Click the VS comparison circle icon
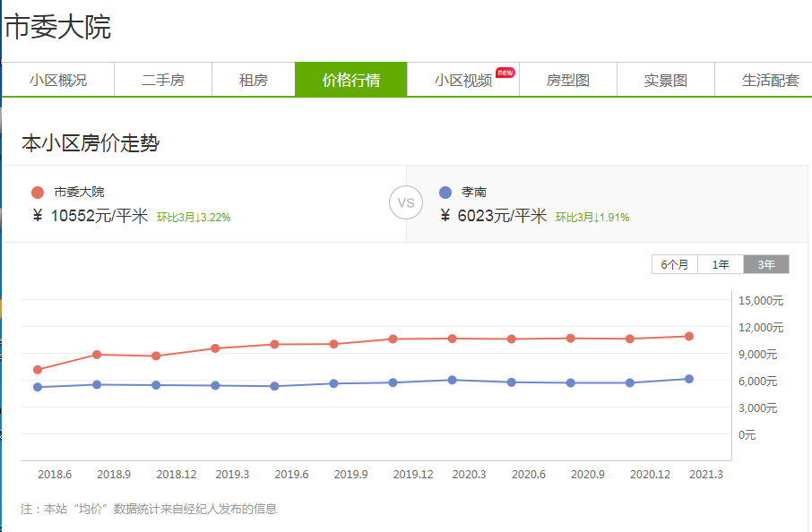The width and height of the screenshot is (812, 532). 406,202
